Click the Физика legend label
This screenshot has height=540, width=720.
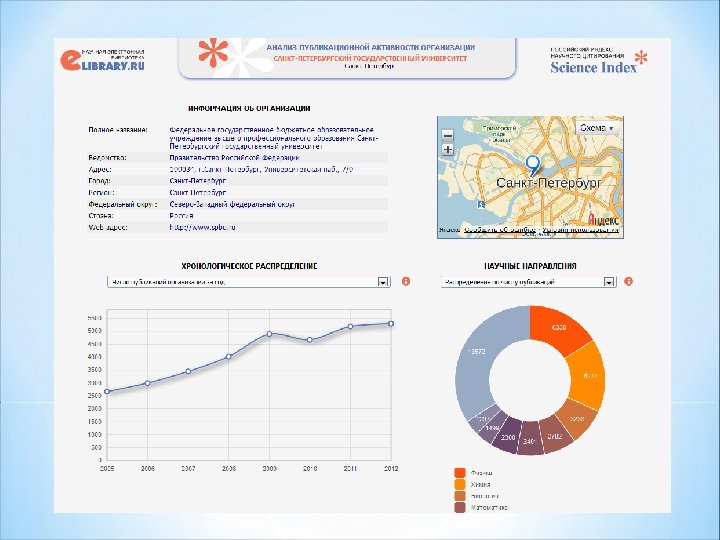(x=481, y=473)
